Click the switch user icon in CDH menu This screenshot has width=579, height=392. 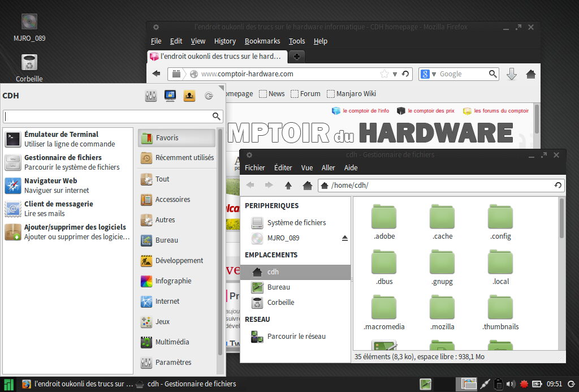(189, 96)
